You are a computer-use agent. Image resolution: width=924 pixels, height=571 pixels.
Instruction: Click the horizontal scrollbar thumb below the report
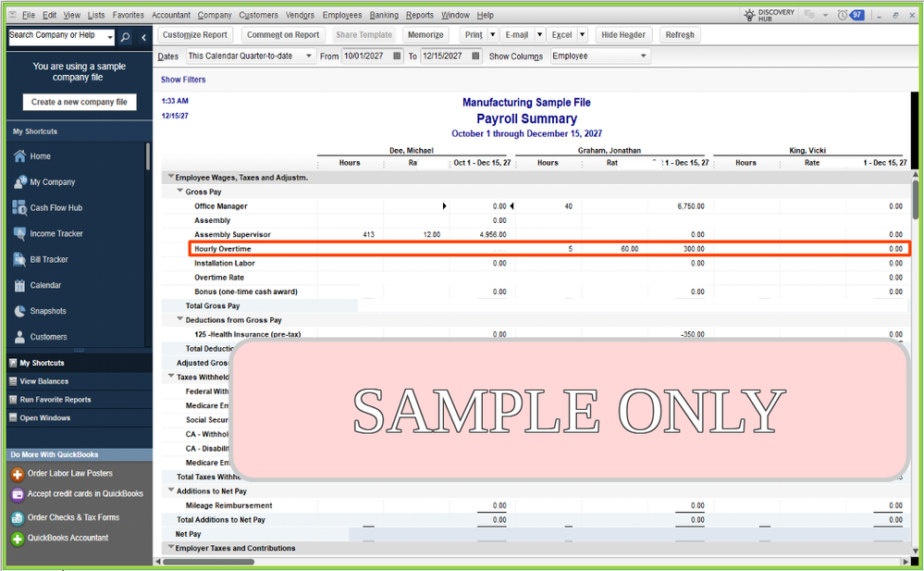[x=209, y=562]
